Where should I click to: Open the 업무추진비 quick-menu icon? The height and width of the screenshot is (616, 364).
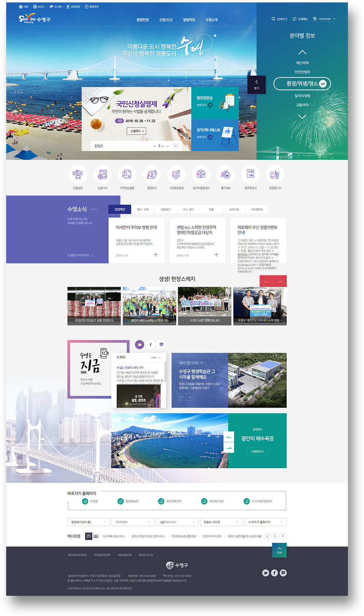250,175
